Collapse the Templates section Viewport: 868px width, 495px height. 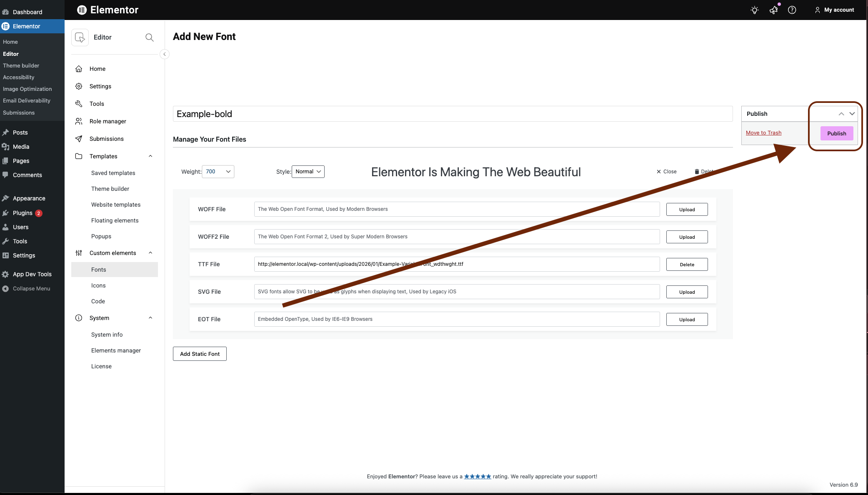coord(150,156)
